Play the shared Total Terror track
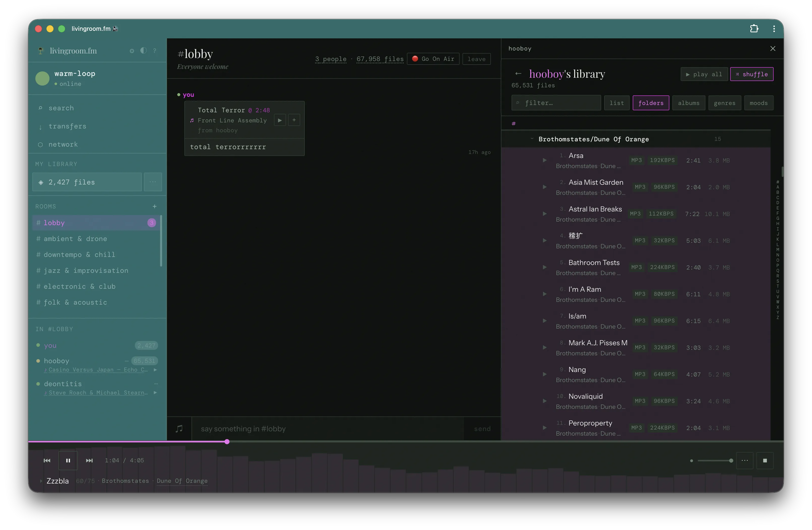 (280, 120)
